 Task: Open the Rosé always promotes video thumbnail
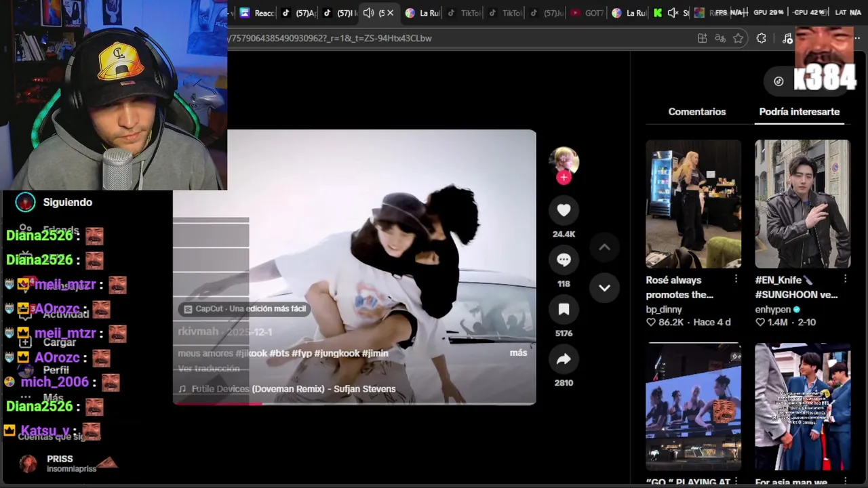tap(693, 204)
